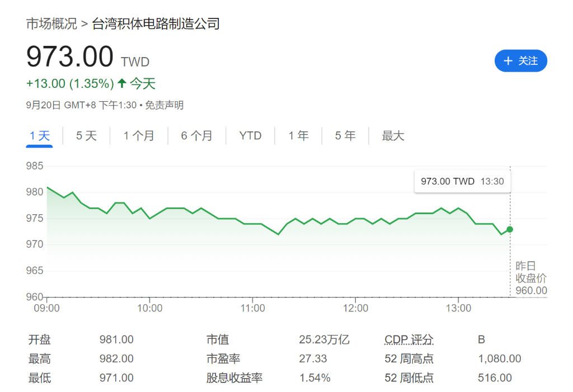Open the 市场概况 breadcrumb link
The width and height of the screenshot is (573, 392).
pyautogui.click(x=51, y=24)
